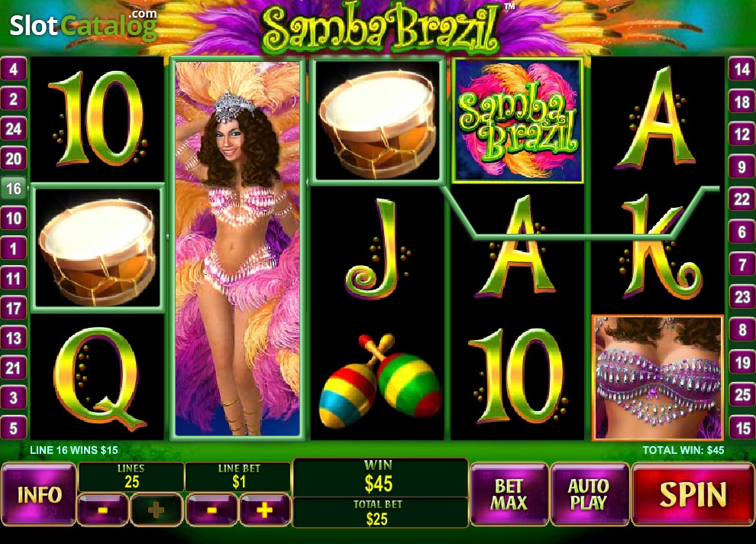The width and height of the screenshot is (756, 544).
Task: Open the INFO paytable button
Action: point(39,494)
